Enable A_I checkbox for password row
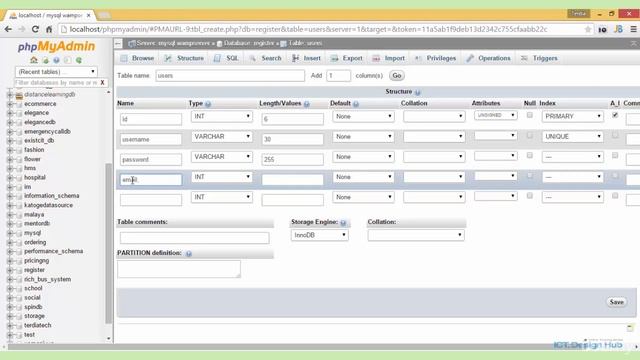Viewport: 640px width, 360px height. tap(615, 155)
